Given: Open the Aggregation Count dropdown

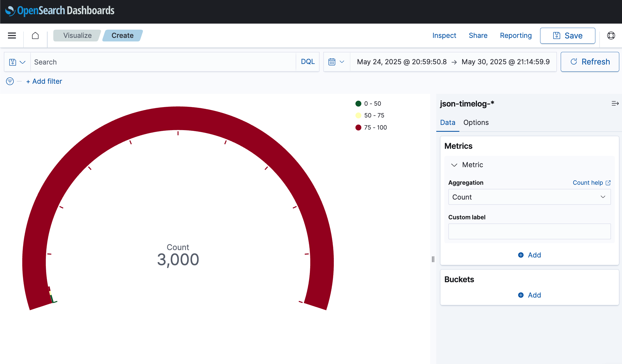Looking at the screenshot, I should [x=529, y=197].
